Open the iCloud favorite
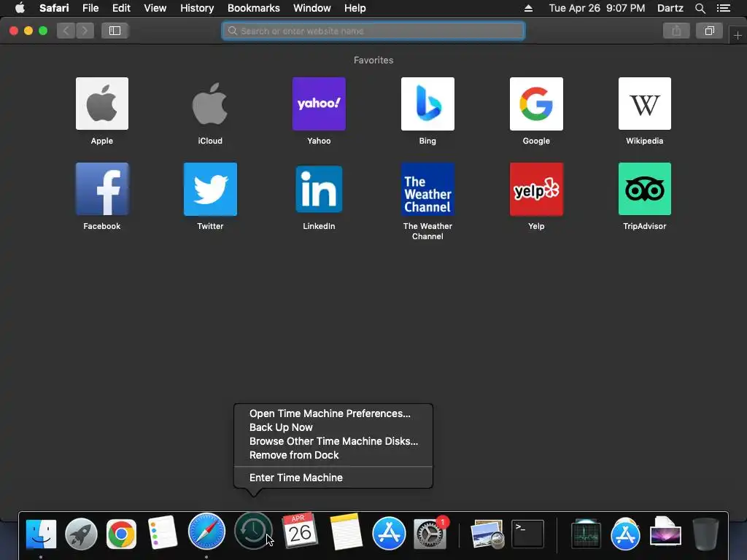The width and height of the screenshot is (747, 560). click(210, 104)
